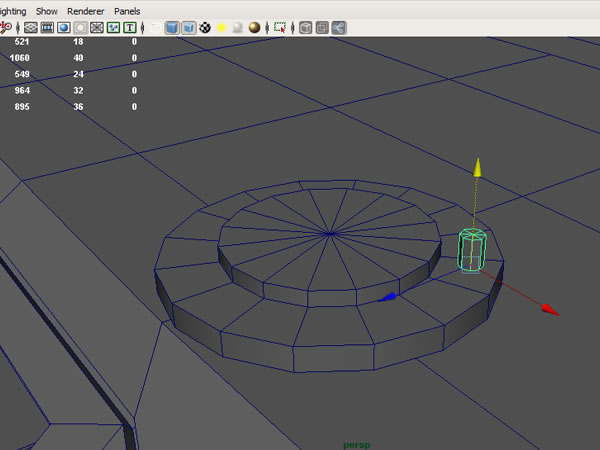Enable high quality rendering gold sphere icon
Image resolution: width=600 pixels, height=450 pixels.
click(254, 27)
